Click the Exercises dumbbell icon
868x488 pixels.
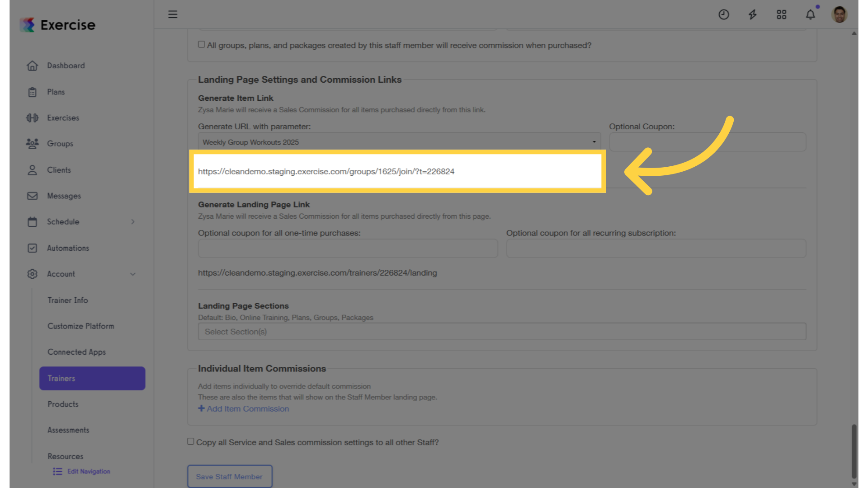(x=33, y=118)
